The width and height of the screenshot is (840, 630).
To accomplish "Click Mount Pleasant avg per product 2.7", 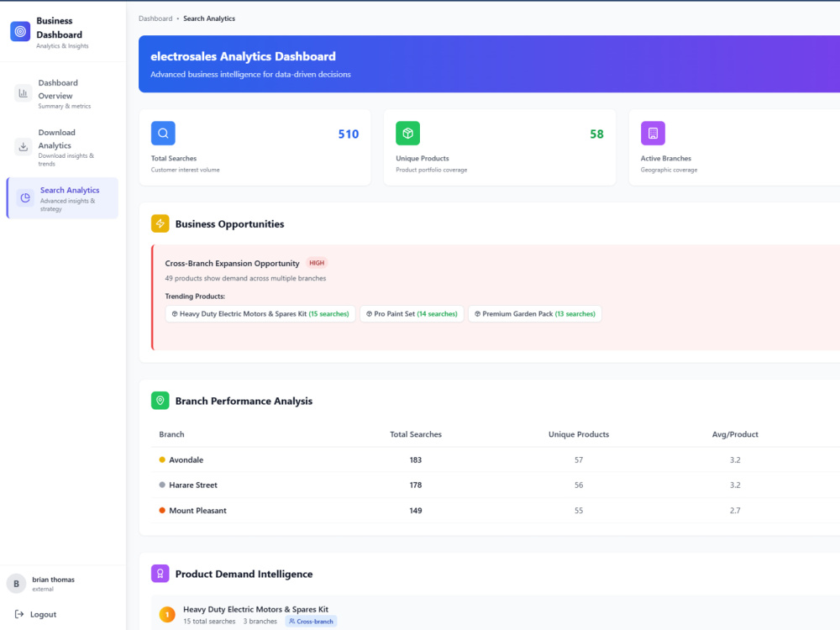I will [x=735, y=511].
